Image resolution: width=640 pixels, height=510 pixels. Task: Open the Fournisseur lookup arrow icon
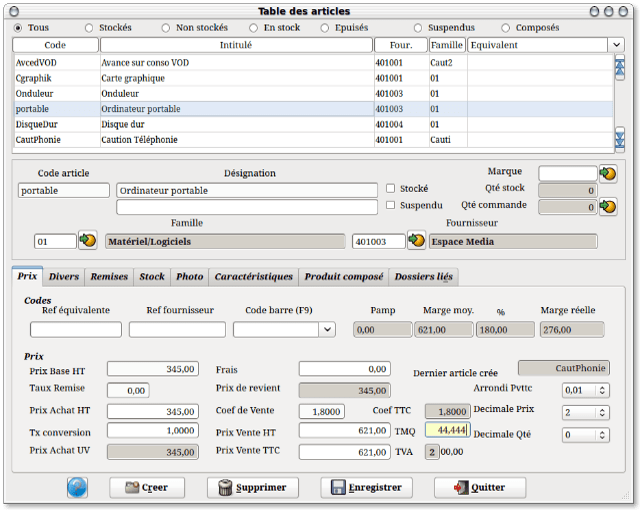tap(416, 240)
